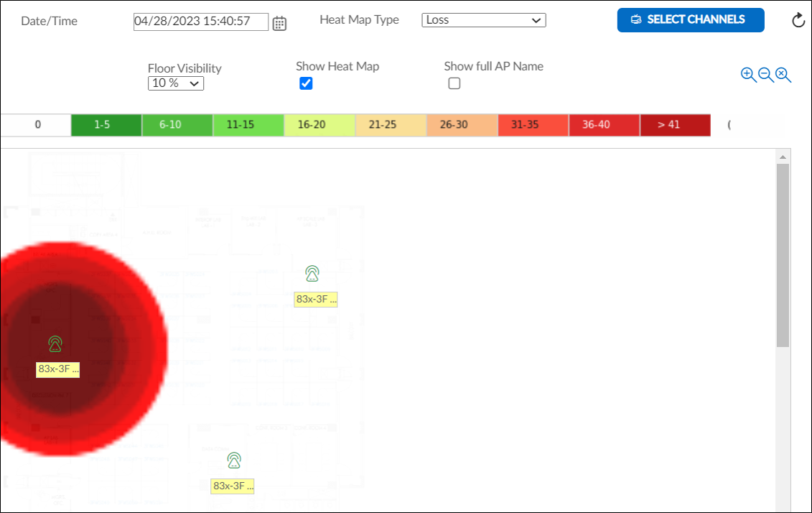Click the yellow 16-20 legend segment
Image resolution: width=812 pixels, height=513 pixels.
pos(319,124)
